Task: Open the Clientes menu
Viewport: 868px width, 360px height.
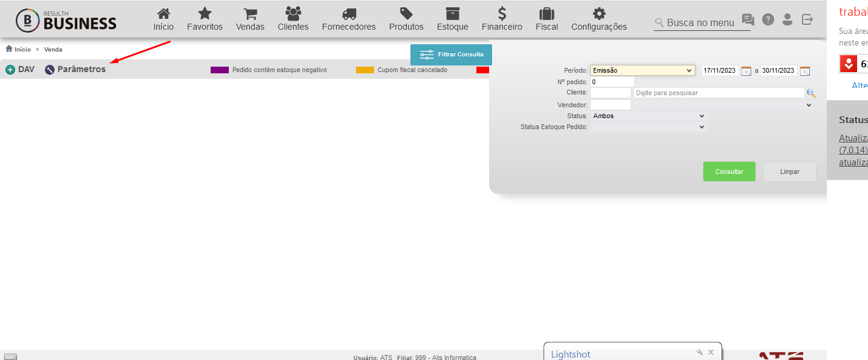Action: pos(293,19)
